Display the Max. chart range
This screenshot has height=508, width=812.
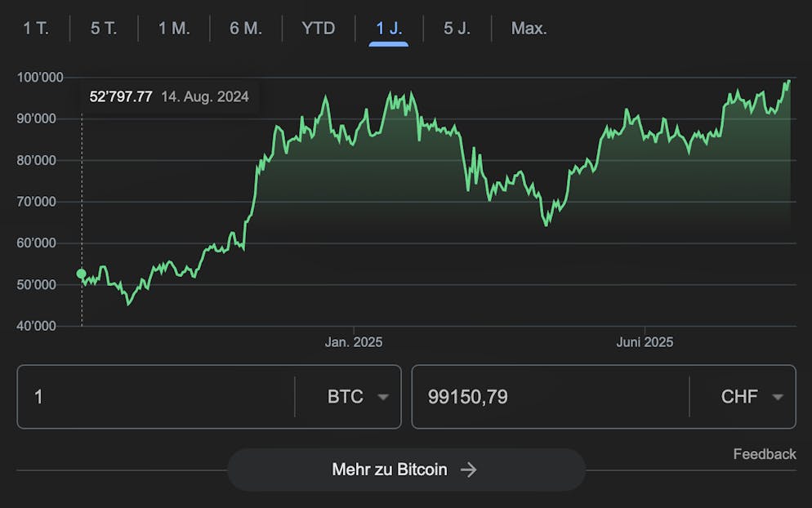click(527, 28)
